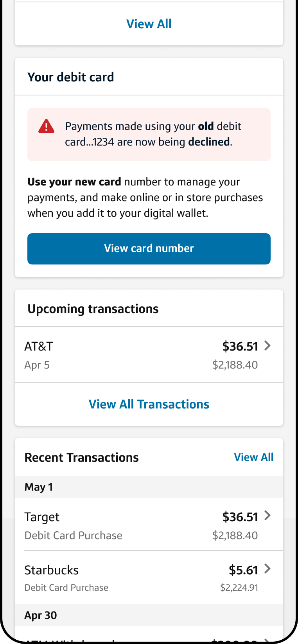Click View All beside Recent Transactions
Image resolution: width=298 pixels, height=644 pixels.
coord(253,457)
